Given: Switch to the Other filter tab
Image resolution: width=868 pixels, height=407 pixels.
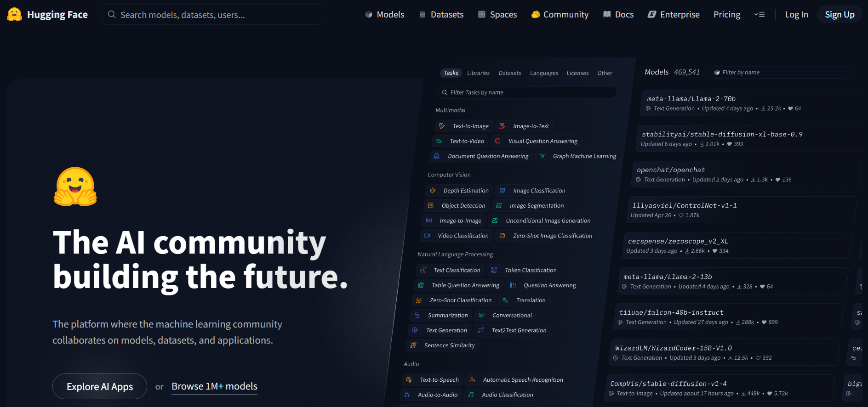Looking at the screenshot, I should pyautogui.click(x=605, y=73).
